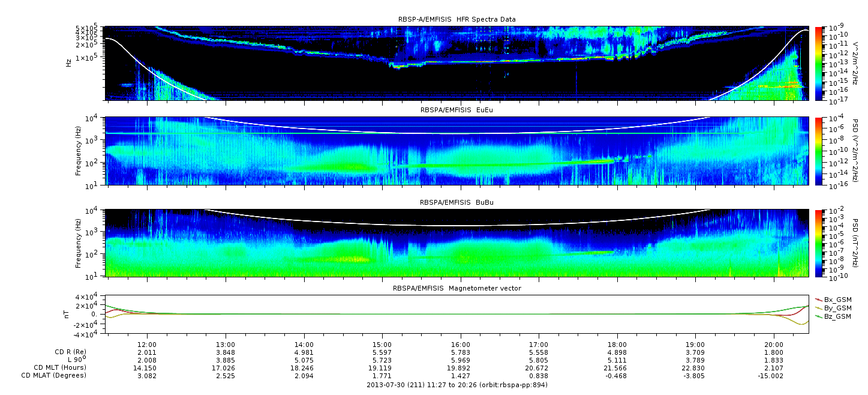Click the HFR Spectra Data plot title
This screenshot has height=395, width=868.
456,20
